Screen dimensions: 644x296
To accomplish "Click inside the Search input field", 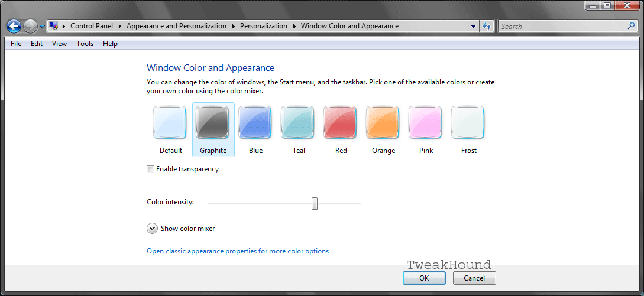I will [562, 26].
